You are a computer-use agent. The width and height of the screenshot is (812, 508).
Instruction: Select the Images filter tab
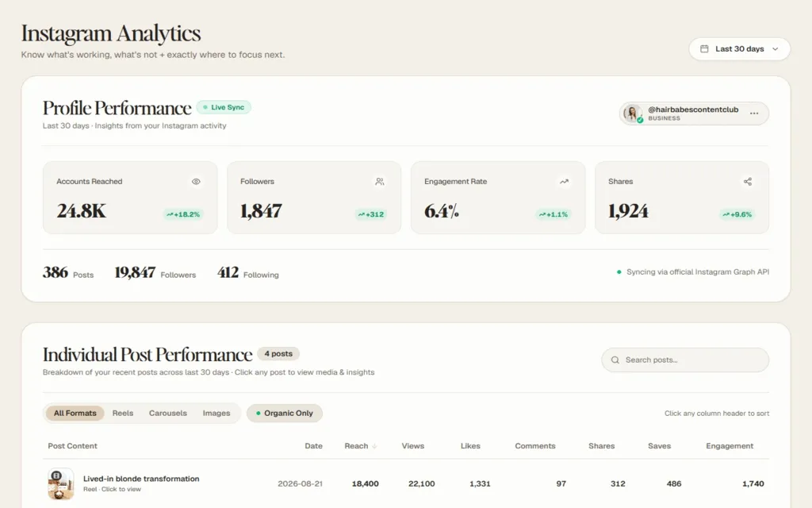pyautogui.click(x=216, y=413)
